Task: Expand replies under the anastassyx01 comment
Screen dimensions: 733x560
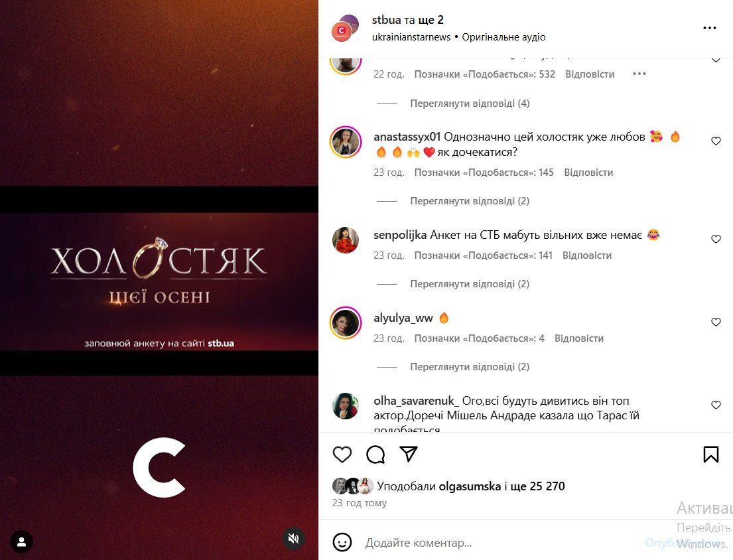Action: pyautogui.click(x=470, y=201)
